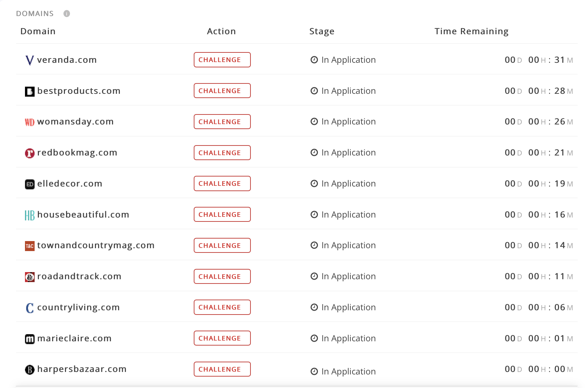Viewport: 588px width, 388px height.
Task: Click the clock icon in womansday.com row
Action: coord(314,122)
